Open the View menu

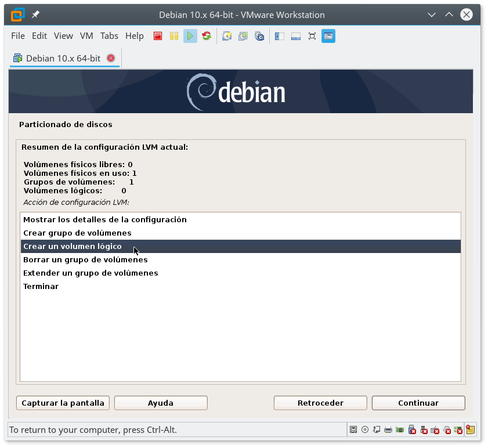click(x=63, y=36)
